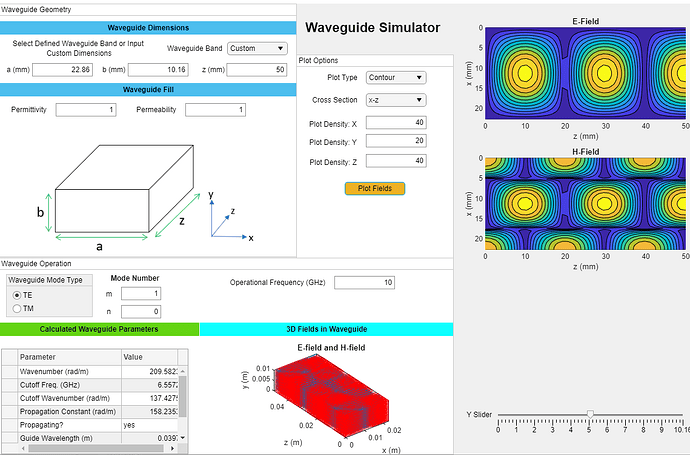690x455 pixels.
Task: Click the mode number m field
Action: [x=141, y=293]
